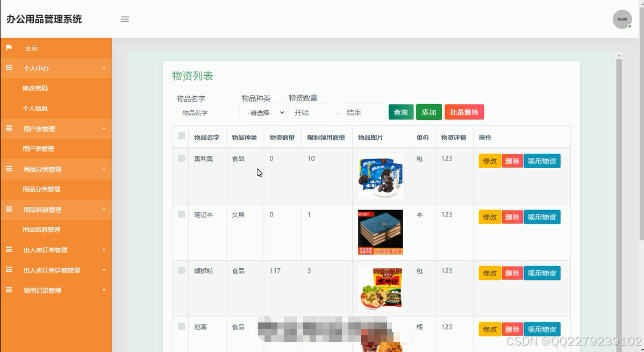Click the grid icon next to 用户表管理
This screenshot has width=644, height=352.
click(8, 128)
